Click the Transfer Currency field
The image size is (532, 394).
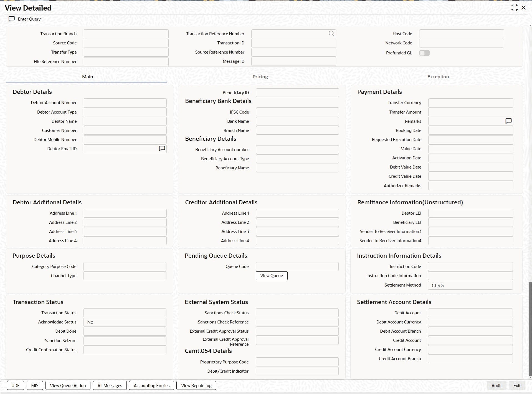tap(471, 103)
